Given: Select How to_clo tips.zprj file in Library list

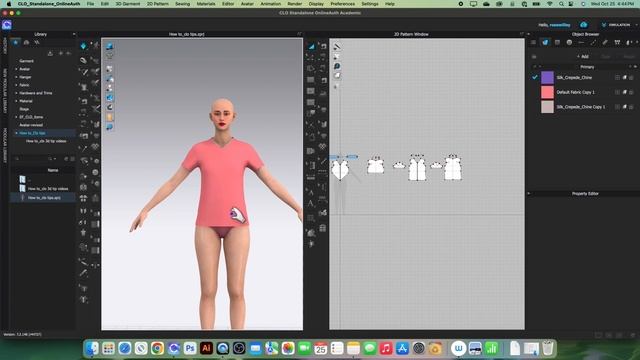Looking at the screenshot, I should pos(44,198).
